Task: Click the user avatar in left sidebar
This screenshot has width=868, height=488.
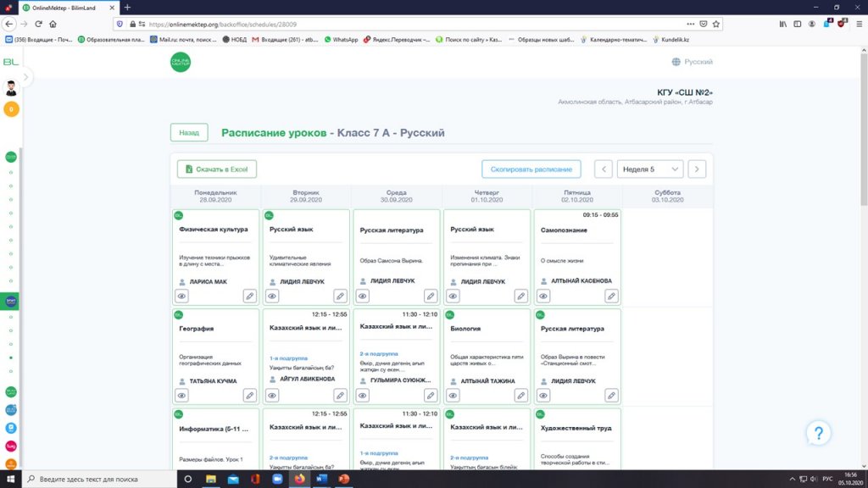Action: click(x=11, y=88)
